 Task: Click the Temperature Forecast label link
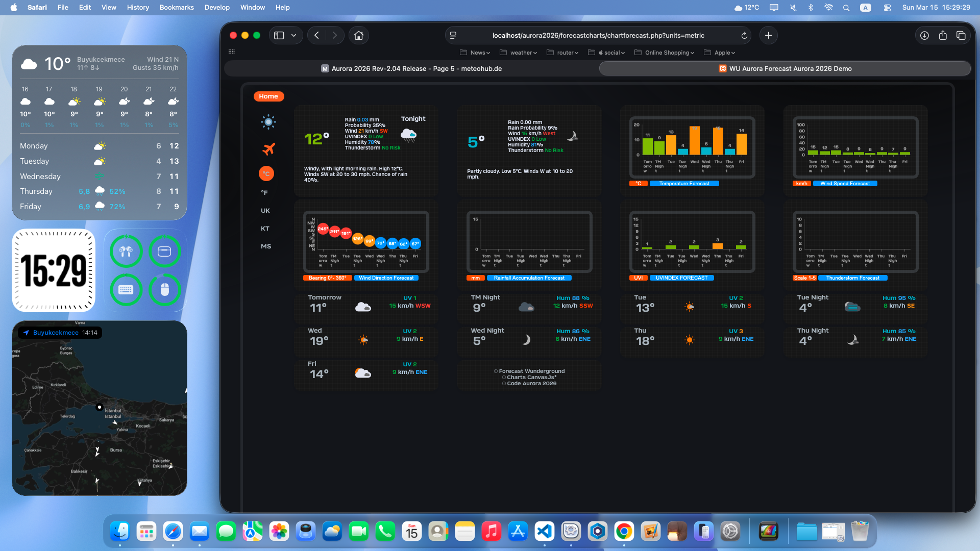tap(684, 183)
